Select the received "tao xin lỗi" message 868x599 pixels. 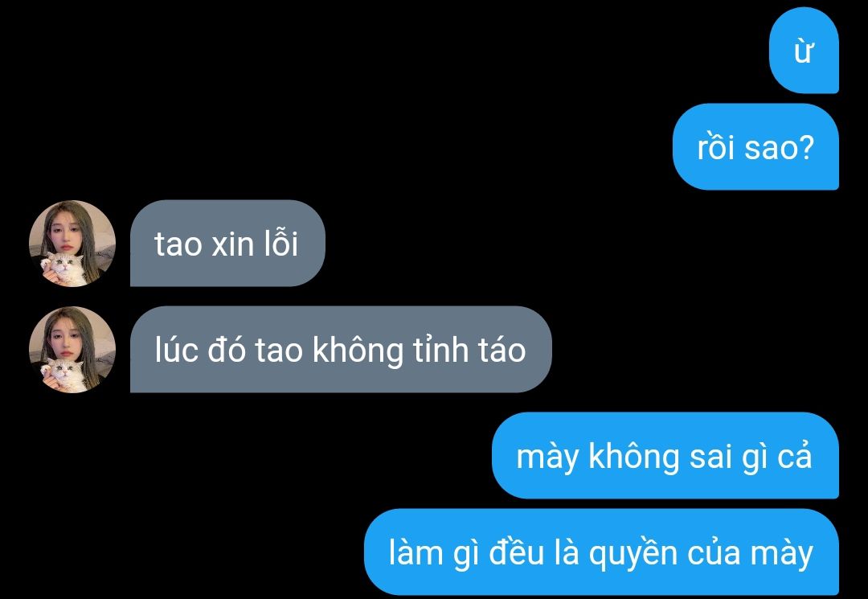[x=227, y=244]
